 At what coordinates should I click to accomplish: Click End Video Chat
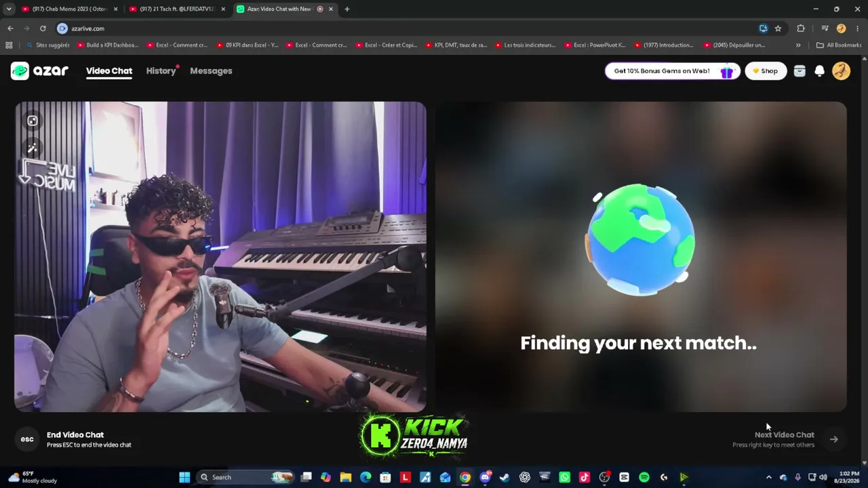(75, 434)
